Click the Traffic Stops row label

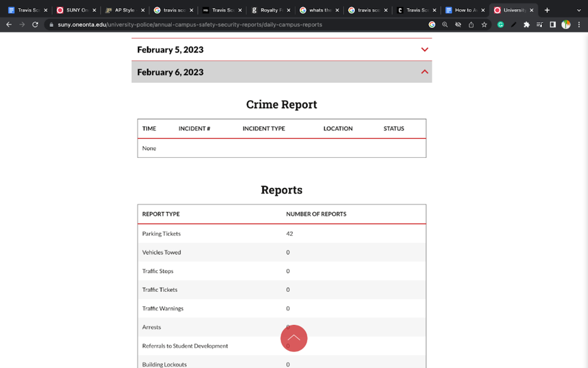point(158,271)
